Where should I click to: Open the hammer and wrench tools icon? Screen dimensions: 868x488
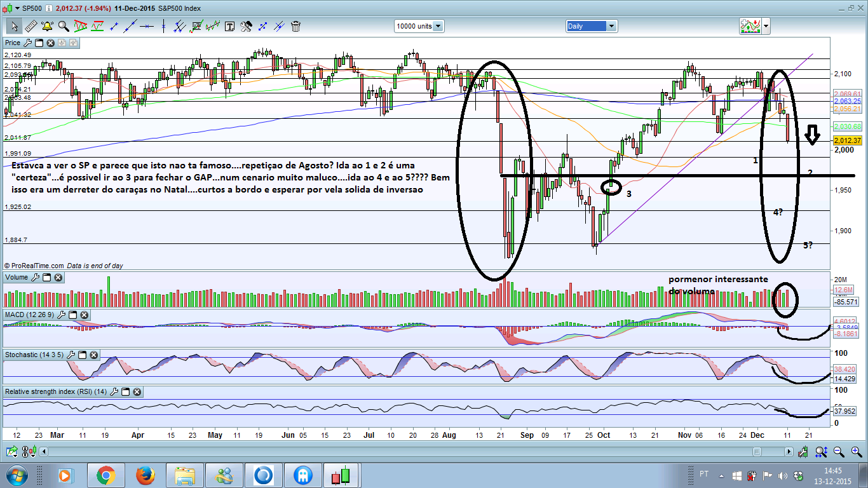(247, 26)
